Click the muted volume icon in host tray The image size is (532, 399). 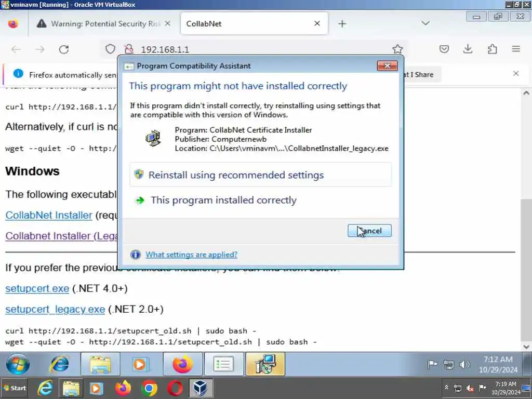[x=470, y=388]
